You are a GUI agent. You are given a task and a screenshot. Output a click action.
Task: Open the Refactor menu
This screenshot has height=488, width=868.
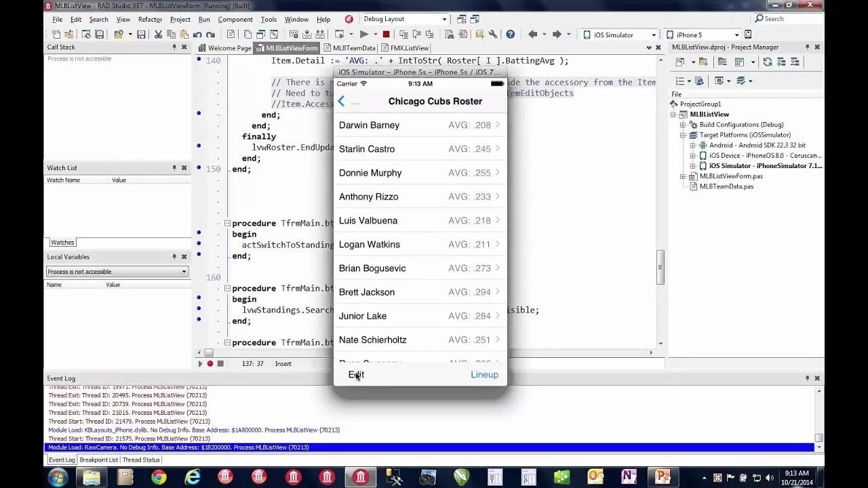pyautogui.click(x=150, y=20)
